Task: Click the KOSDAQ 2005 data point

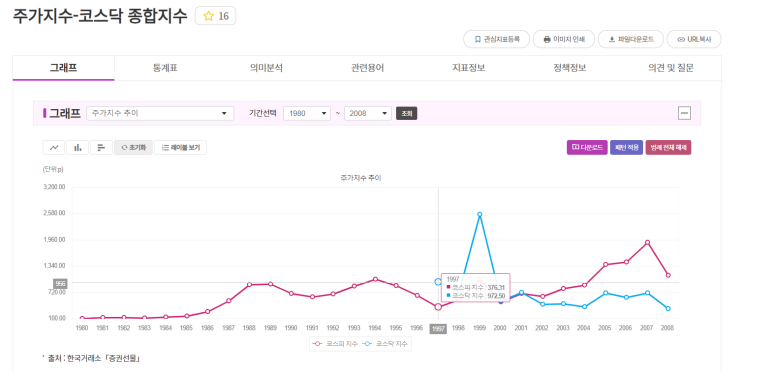Action: (x=605, y=293)
